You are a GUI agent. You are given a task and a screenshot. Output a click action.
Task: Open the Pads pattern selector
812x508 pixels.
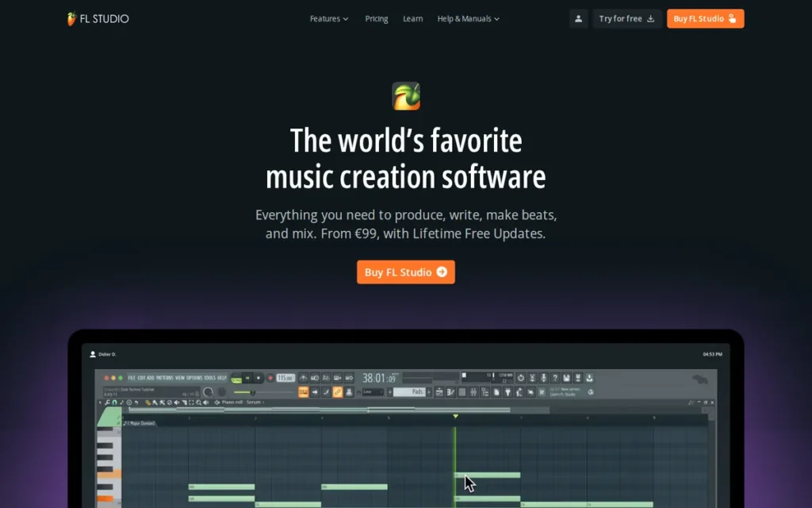(412, 392)
